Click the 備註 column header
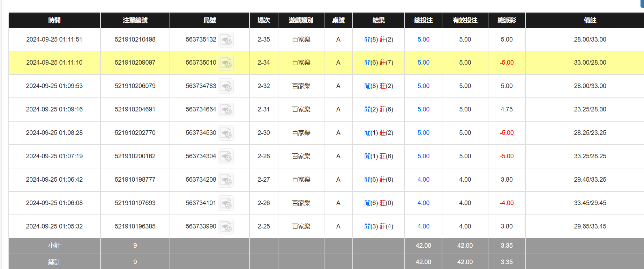Screen dimensions: 644x269 tap(590, 20)
